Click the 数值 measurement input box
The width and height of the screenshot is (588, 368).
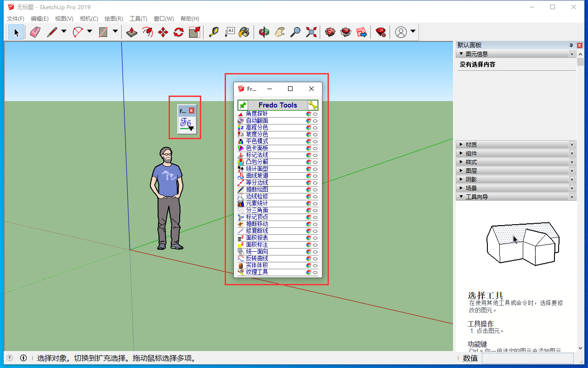527,358
